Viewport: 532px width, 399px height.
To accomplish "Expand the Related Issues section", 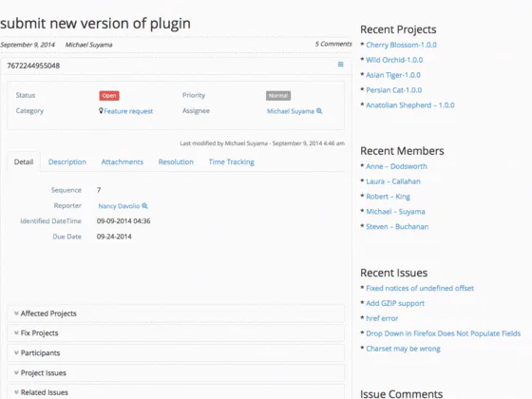I will tap(176, 392).
